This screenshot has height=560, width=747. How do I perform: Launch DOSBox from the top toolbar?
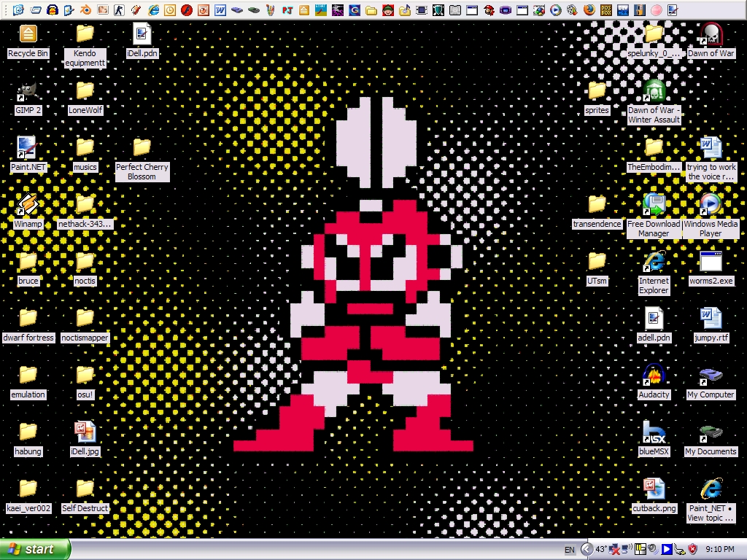pos(606,9)
